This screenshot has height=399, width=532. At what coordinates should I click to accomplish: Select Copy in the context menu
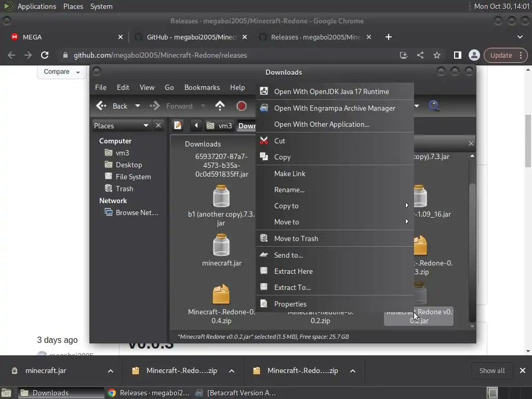[x=335, y=157]
